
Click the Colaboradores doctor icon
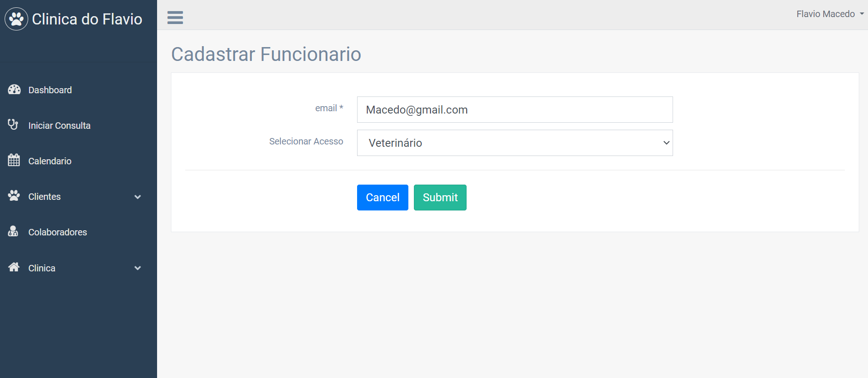pos(13,231)
